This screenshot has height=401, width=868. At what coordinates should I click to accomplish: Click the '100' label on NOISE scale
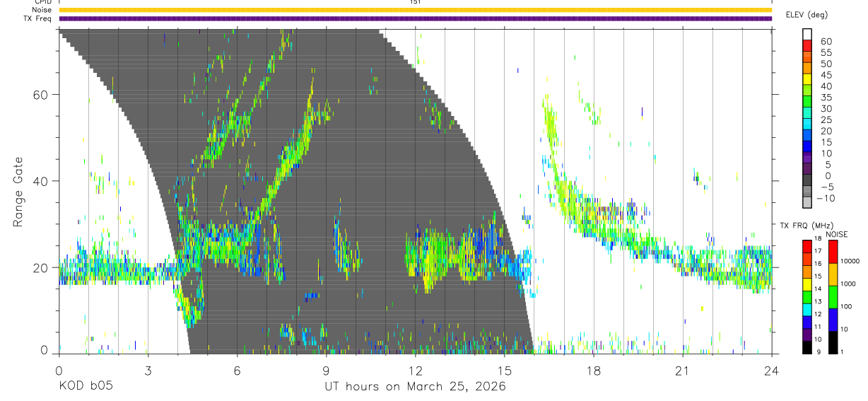[x=845, y=307]
